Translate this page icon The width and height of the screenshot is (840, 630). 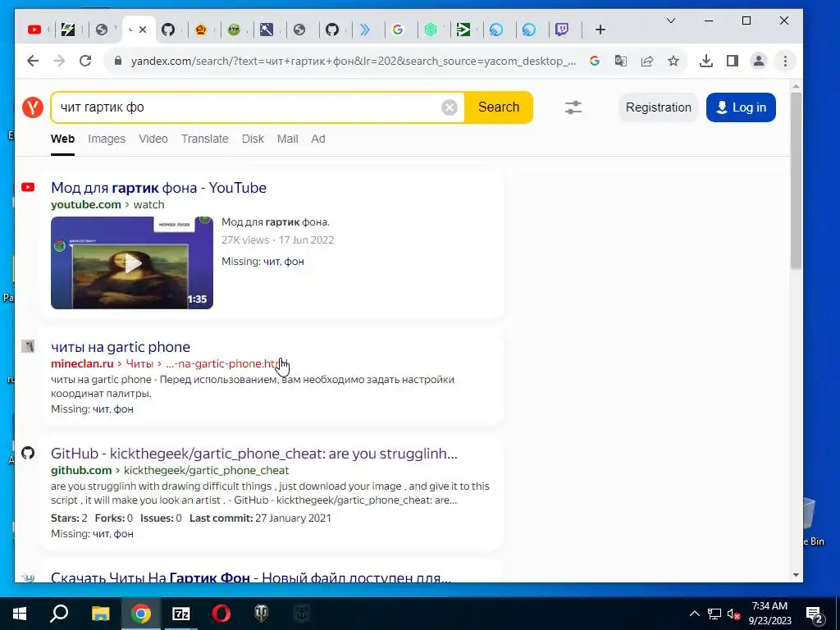[620, 61]
